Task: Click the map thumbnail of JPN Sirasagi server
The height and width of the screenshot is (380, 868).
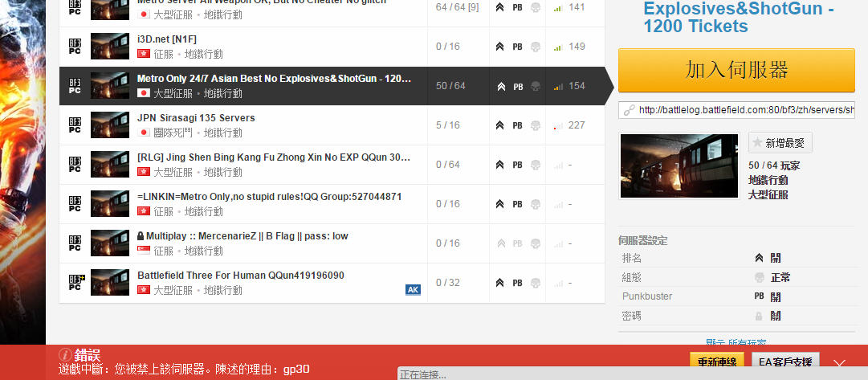Action: (110, 125)
